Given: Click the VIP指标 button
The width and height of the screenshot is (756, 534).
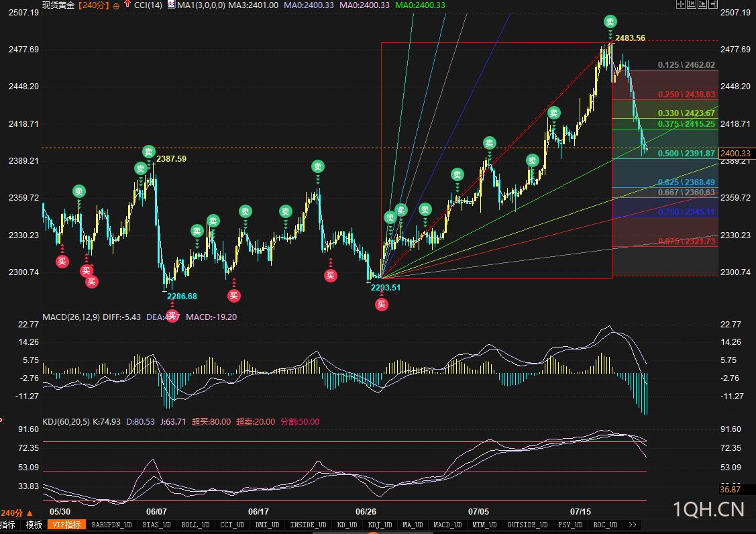Looking at the screenshot, I should point(66,525).
